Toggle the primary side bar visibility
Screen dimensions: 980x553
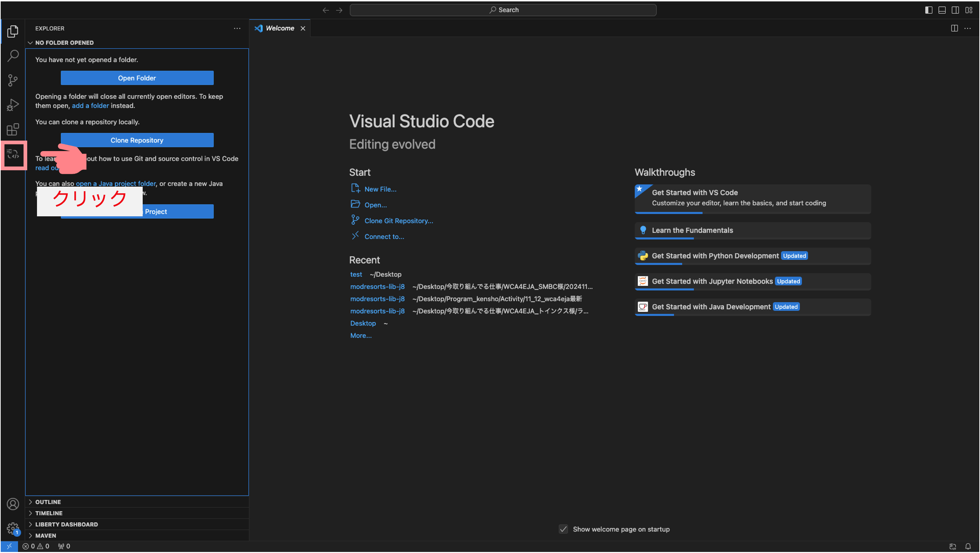tap(929, 10)
